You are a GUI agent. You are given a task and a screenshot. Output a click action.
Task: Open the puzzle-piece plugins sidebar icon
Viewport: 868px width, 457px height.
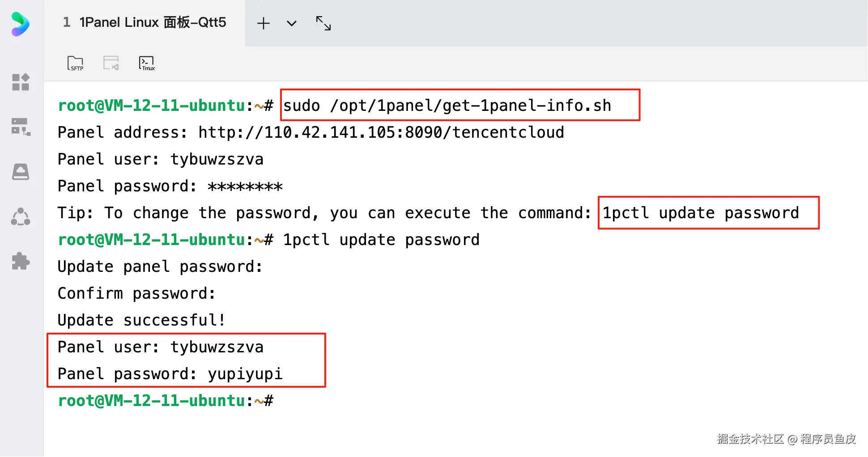coord(21,261)
